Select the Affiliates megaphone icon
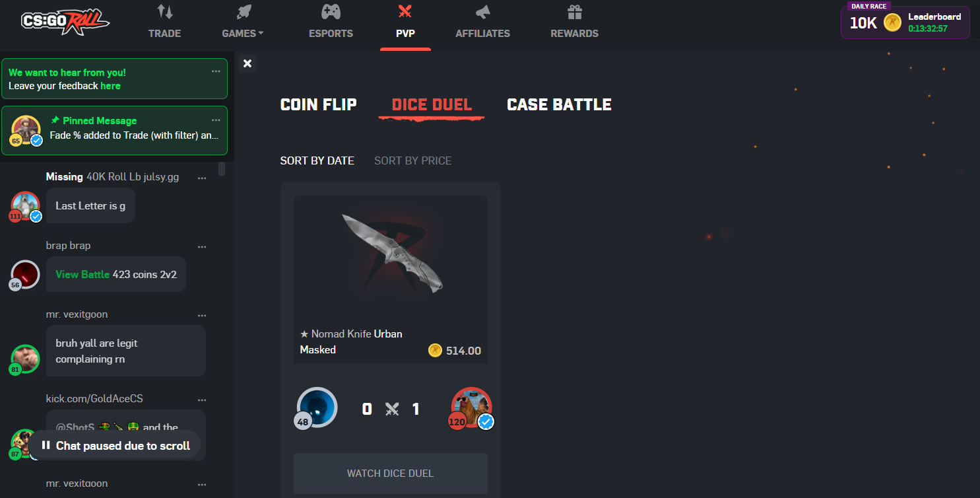Viewport: 980px width, 498px height. [x=482, y=12]
